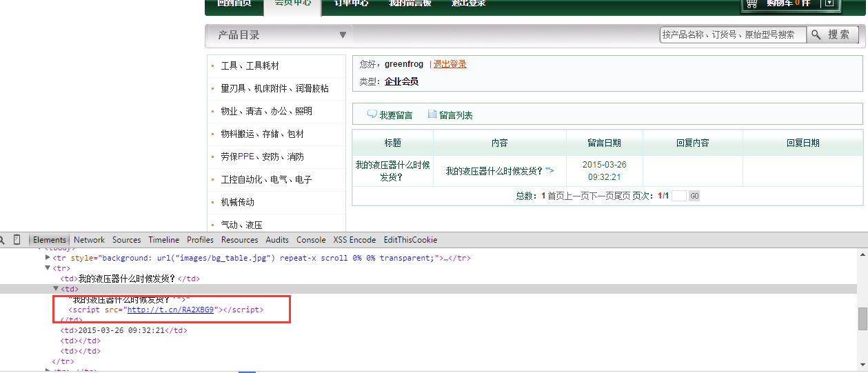
Task: Click the speech bubble icon beside 我要留言
Action: pos(372,114)
